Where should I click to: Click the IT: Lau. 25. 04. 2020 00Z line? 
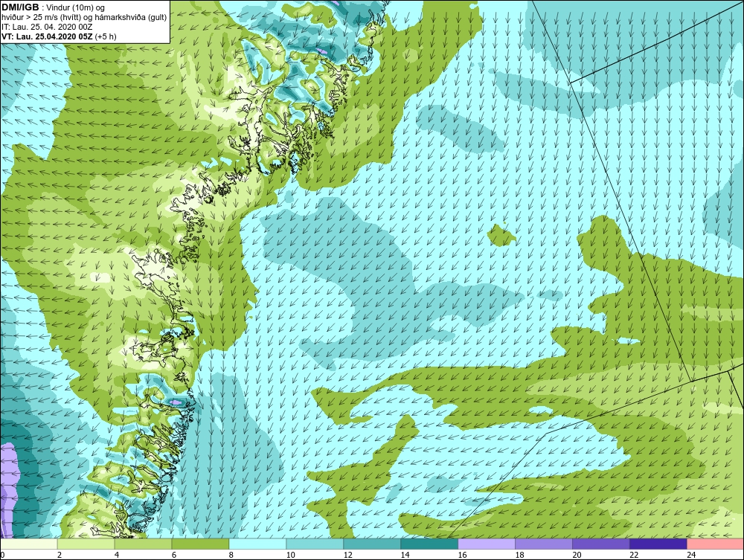tap(47, 27)
